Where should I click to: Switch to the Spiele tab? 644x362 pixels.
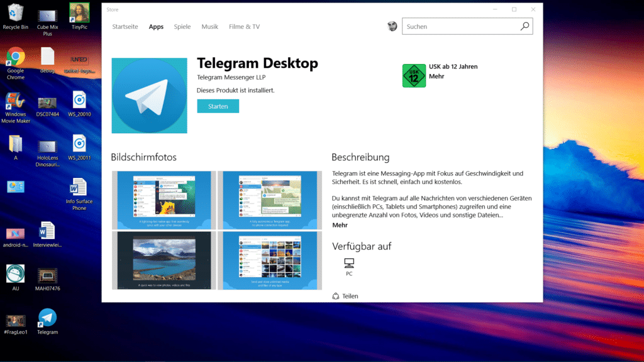click(182, 26)
